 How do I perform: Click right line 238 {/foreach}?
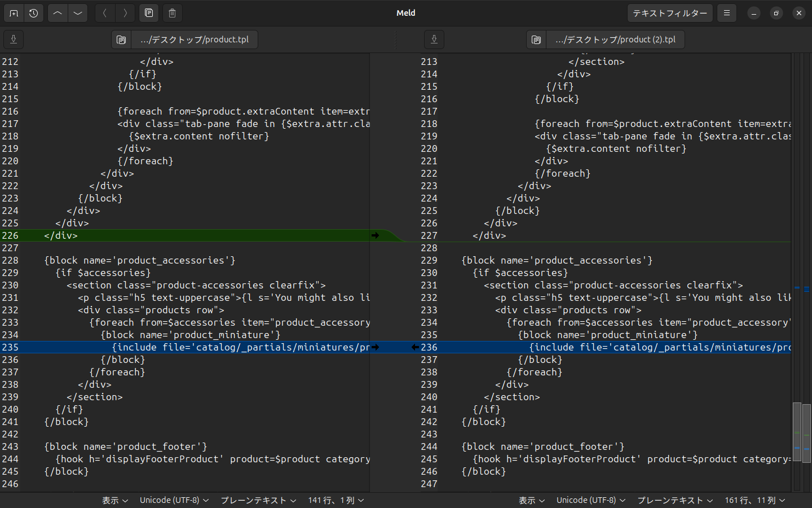[535, 372]
